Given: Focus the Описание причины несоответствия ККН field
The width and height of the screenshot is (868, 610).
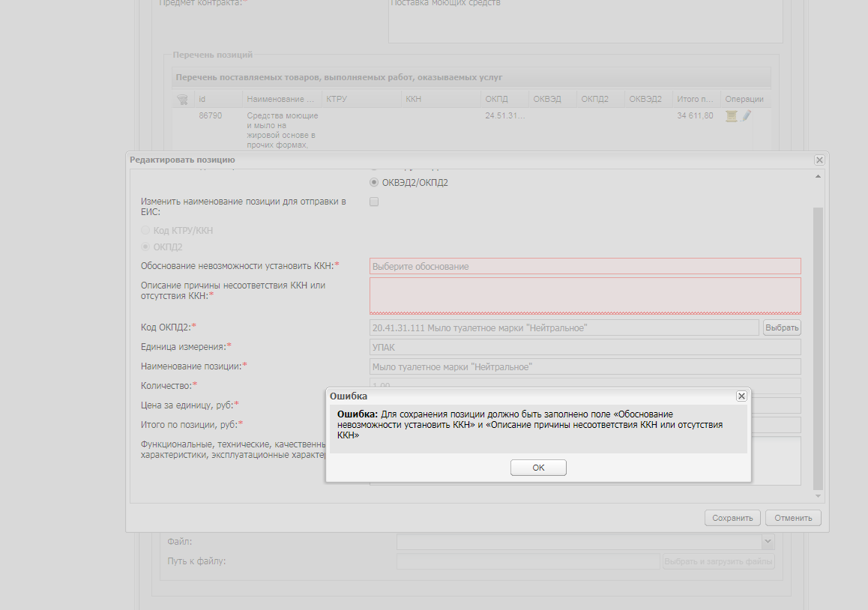Looking at the screenshot, I should (x=585, y=296).
